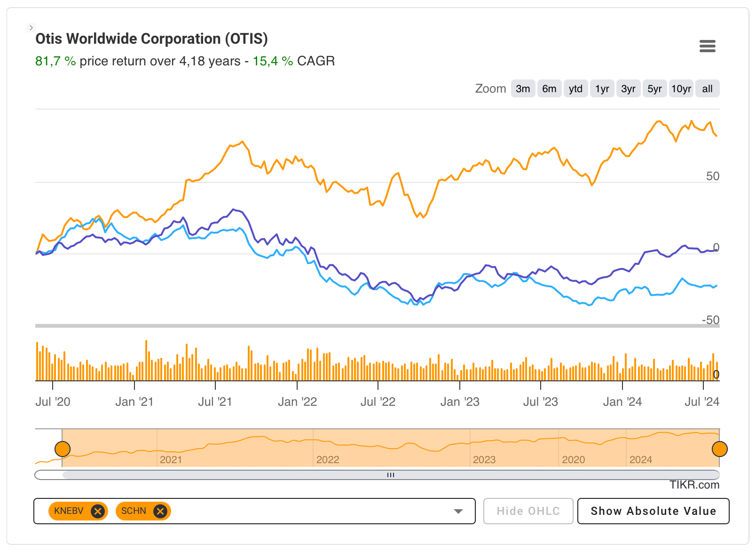Image resolution: width=756 pixels, height=552 pixels.
Task: Click Show Absolute Value button
Action: coord(654,511)
